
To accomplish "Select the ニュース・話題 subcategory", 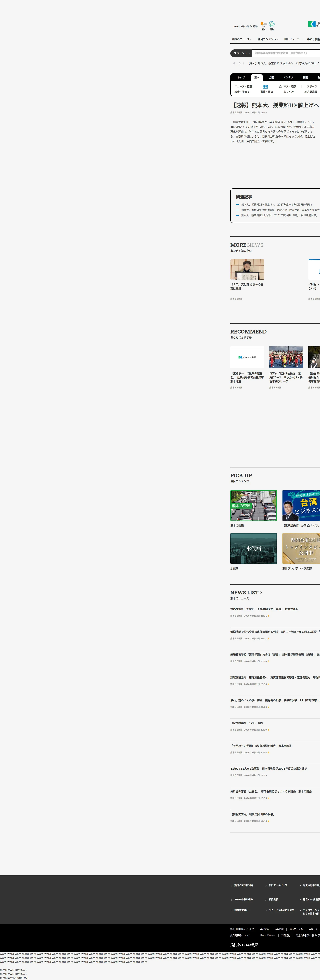I will point(243,86).
